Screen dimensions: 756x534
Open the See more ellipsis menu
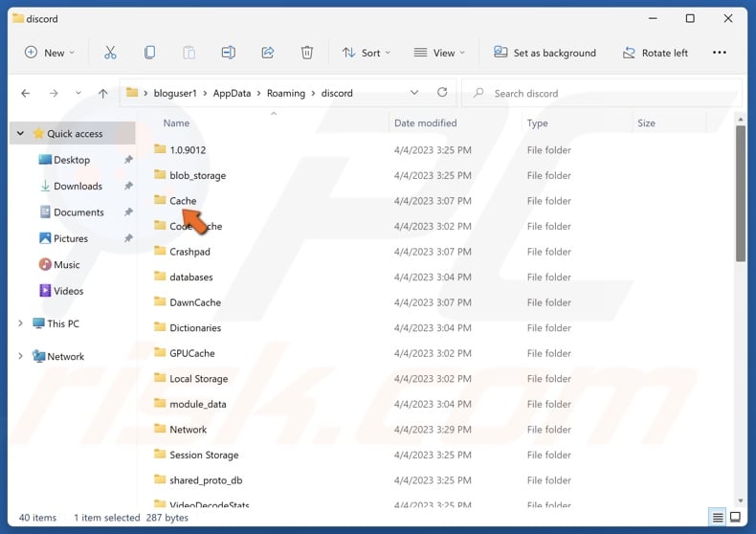click(719, 53)
